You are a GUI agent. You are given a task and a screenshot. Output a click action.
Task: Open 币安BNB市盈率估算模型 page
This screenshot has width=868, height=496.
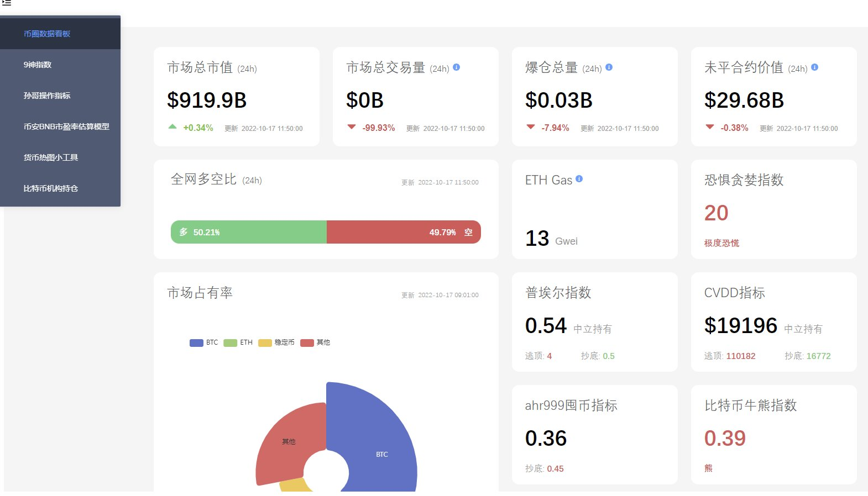pos(66,126)
